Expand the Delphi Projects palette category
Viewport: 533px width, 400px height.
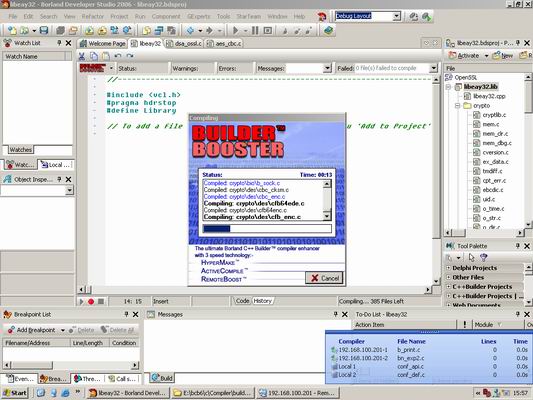tap(449, 268)
